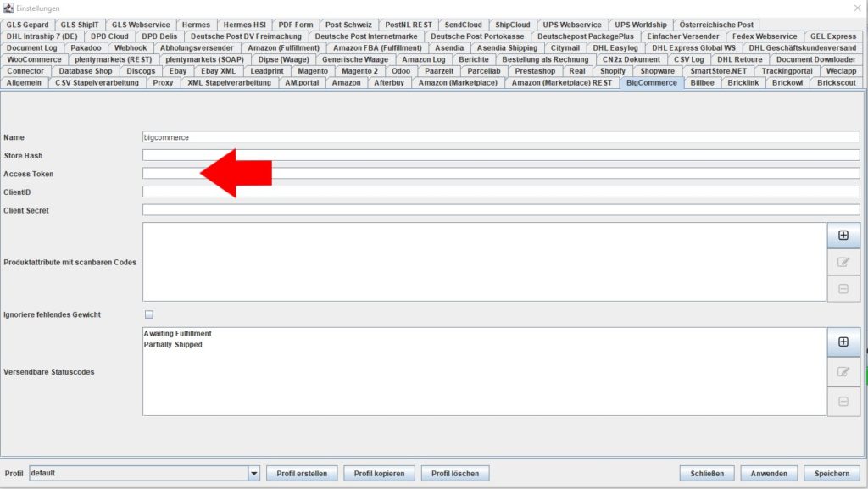
Task: Open the DHL Easylog tab
Action: click(615, 48)
